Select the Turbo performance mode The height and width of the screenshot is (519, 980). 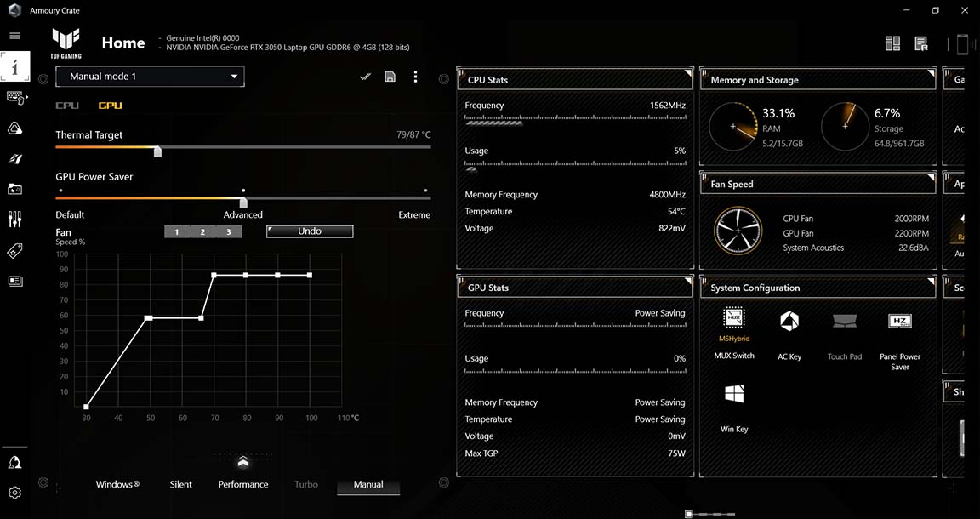tap(305, 484)
